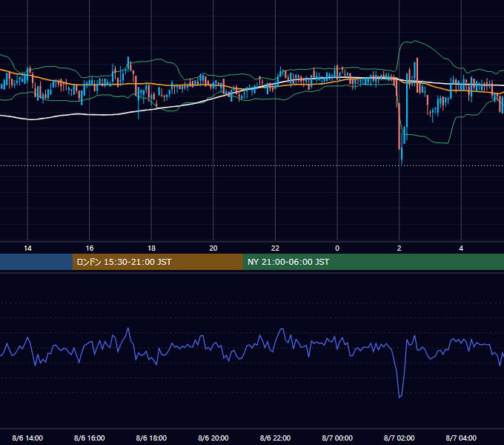Click the hour label 22 on price chart axis
The height and width of the screenshot is (445, 504).
pos(275,248)
